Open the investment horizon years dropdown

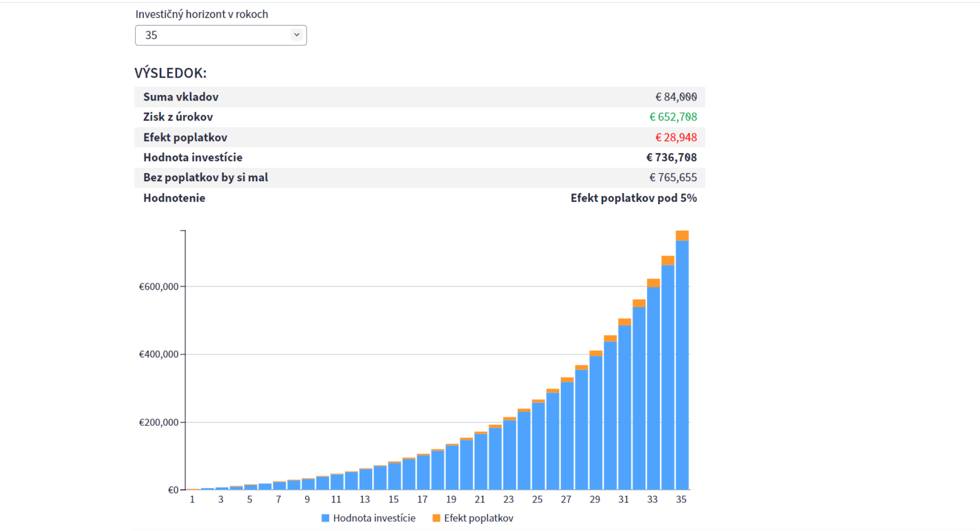pyautogui.click(x=220, y=35)
